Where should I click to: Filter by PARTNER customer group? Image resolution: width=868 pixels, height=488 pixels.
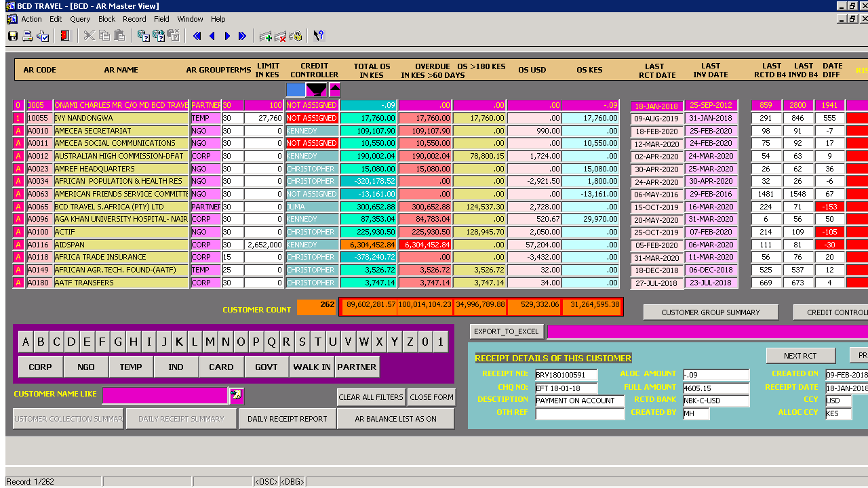[x=357, y=367]
